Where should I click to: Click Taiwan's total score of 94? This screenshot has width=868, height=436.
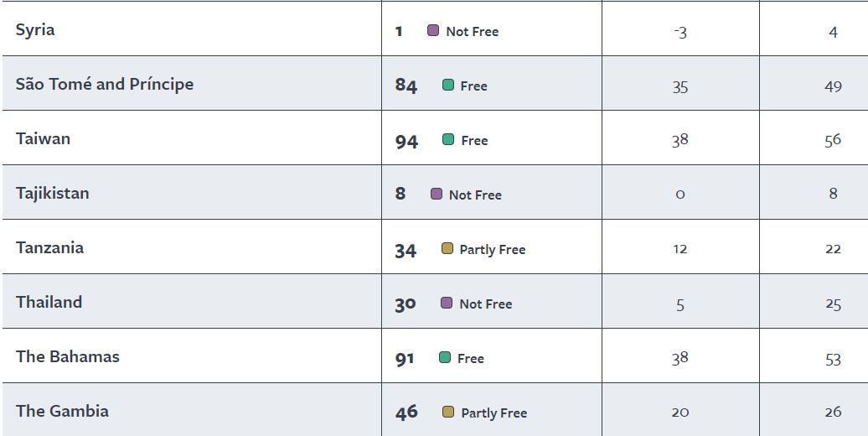pos(406,141)
